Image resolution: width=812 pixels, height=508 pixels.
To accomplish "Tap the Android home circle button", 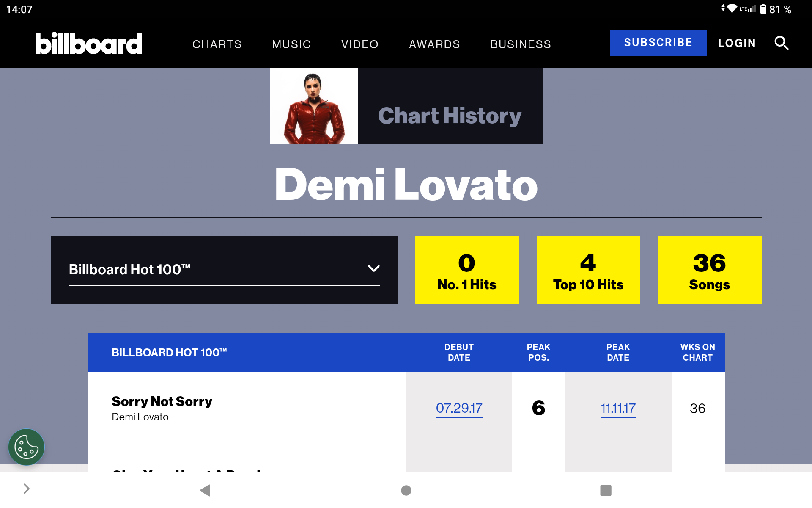I will (406, 490).
